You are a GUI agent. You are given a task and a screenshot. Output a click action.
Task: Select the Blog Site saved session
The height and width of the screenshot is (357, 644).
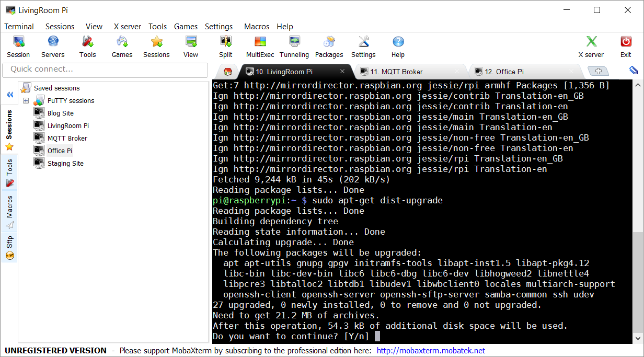(x=54, y=113)
